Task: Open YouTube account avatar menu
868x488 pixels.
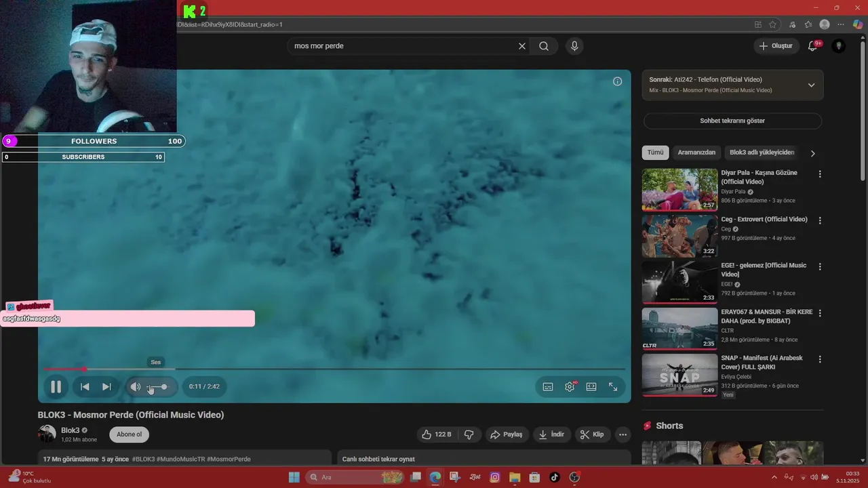Action: pyautogui.click(x=839, y=46)
